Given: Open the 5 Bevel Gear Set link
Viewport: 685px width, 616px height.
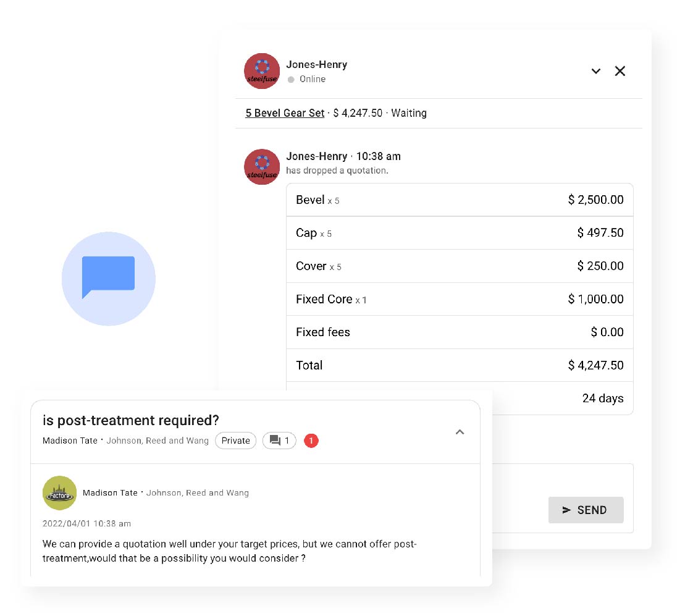Looking at the screenshot, I should [x=284, y=112].
